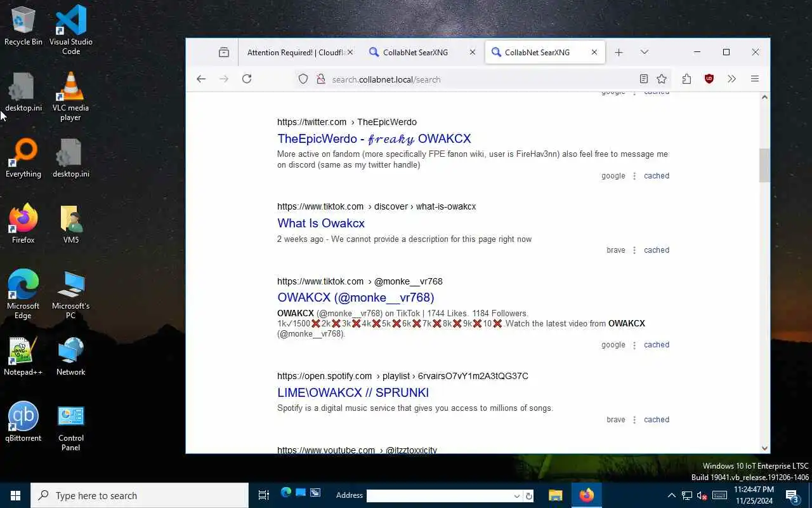
Task: Open LIME\OWAKCX // SPRUNKI Spotify link
Action: pyautogui.click(x=353, y=392)
